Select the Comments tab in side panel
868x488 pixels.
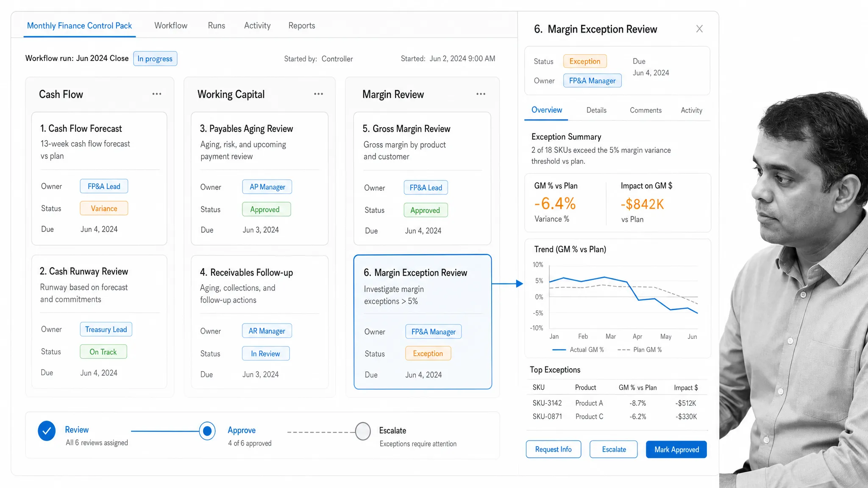tap(645, 110)
